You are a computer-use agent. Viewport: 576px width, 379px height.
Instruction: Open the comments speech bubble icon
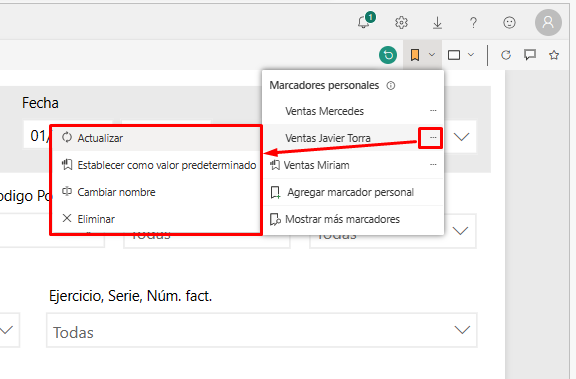pos(530,55)
